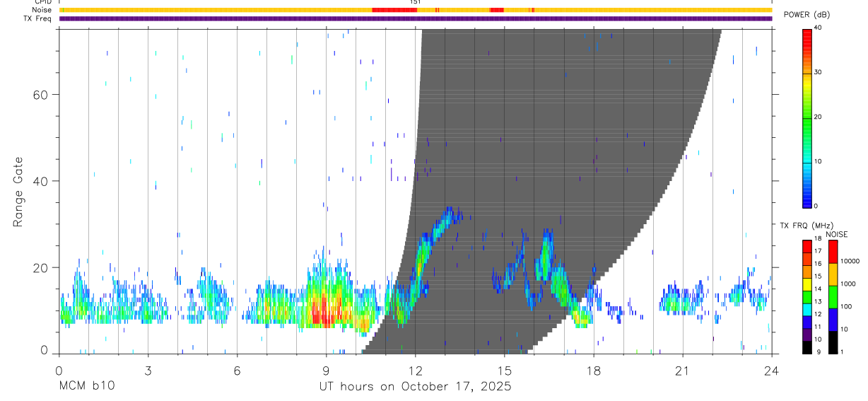Click the 'Range Gate' axis title
Image resolution: width=868 pixels, height=401 pixels.
coord(18,192)
